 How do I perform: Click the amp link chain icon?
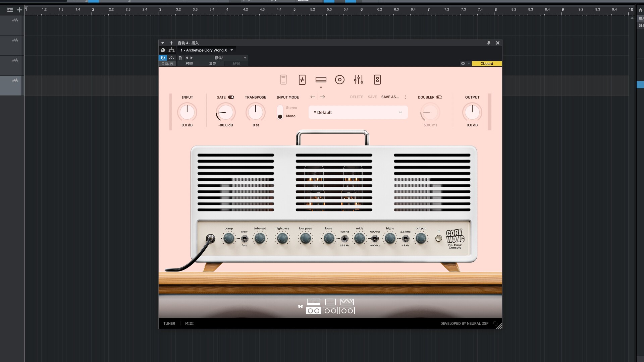[x=300, y=306]
